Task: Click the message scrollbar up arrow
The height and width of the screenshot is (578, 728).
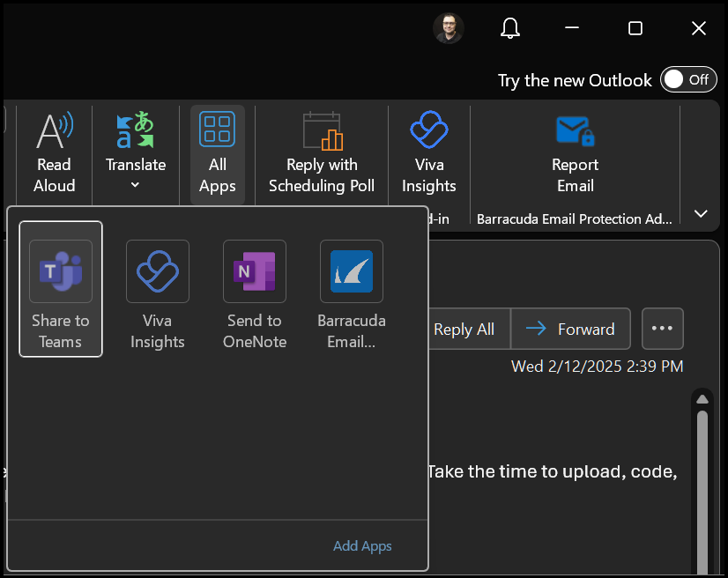Action: pos(702,399)
